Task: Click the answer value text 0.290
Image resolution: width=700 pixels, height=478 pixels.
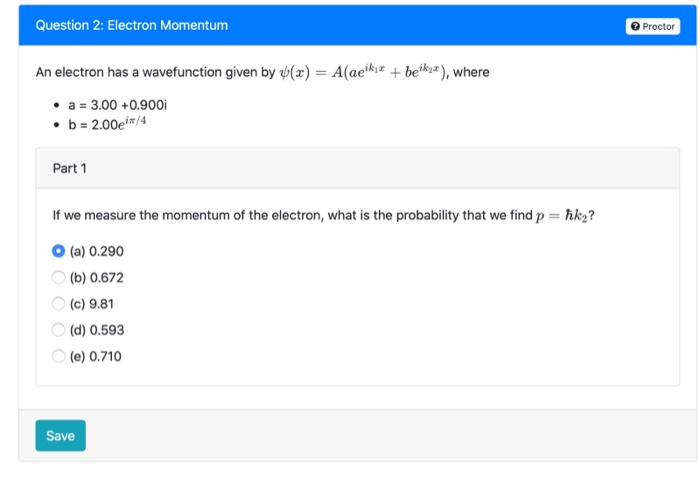Action: click(106, 251)
